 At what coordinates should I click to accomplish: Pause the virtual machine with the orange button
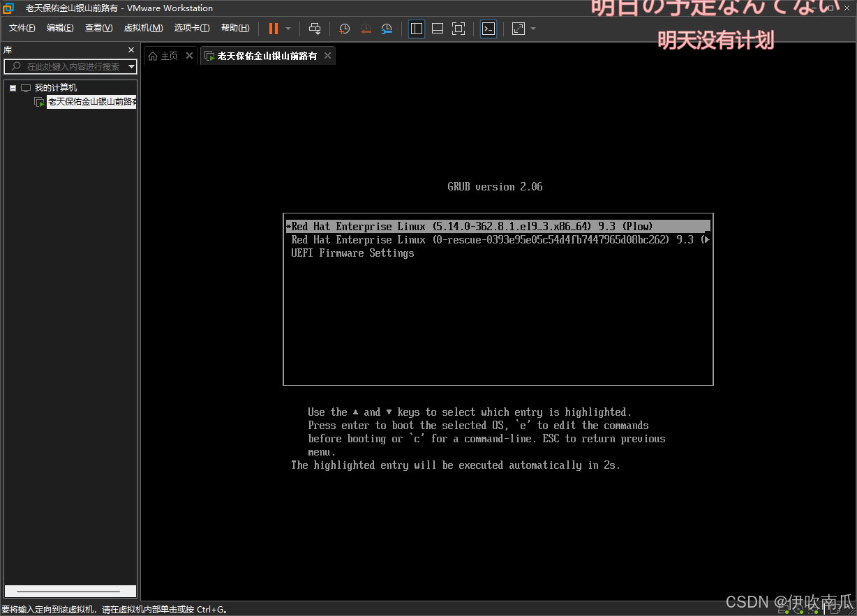pyautogui.click(x=274, y=29)
